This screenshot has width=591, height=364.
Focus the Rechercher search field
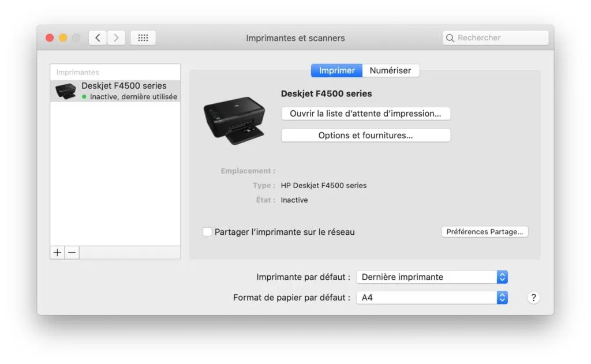[x=495, y=37]
